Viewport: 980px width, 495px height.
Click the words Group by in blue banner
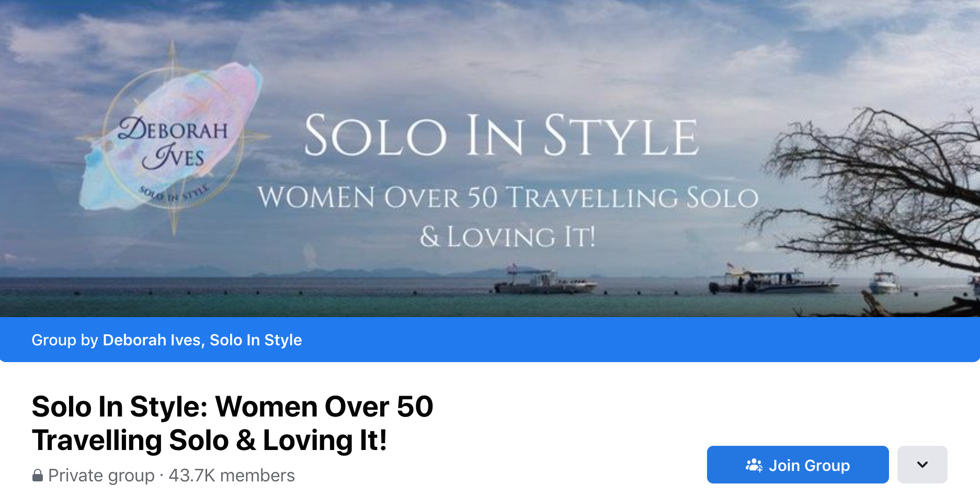tap(65, 340)
